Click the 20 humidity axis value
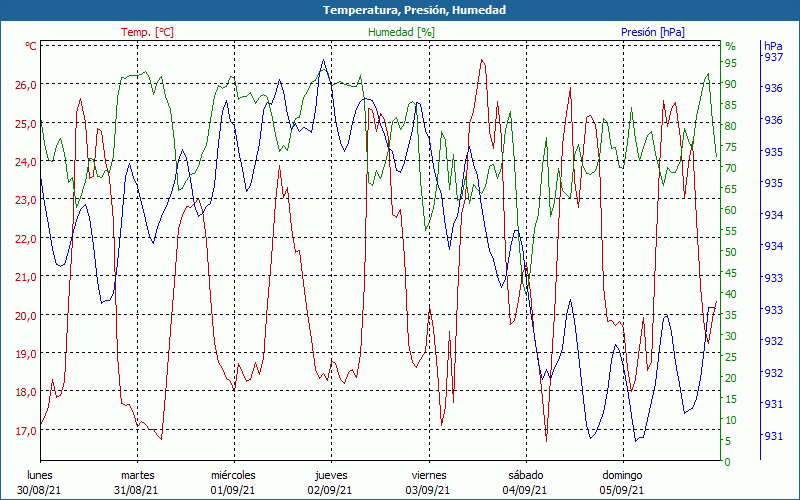 pyautogui.click(x=731, y=378)
